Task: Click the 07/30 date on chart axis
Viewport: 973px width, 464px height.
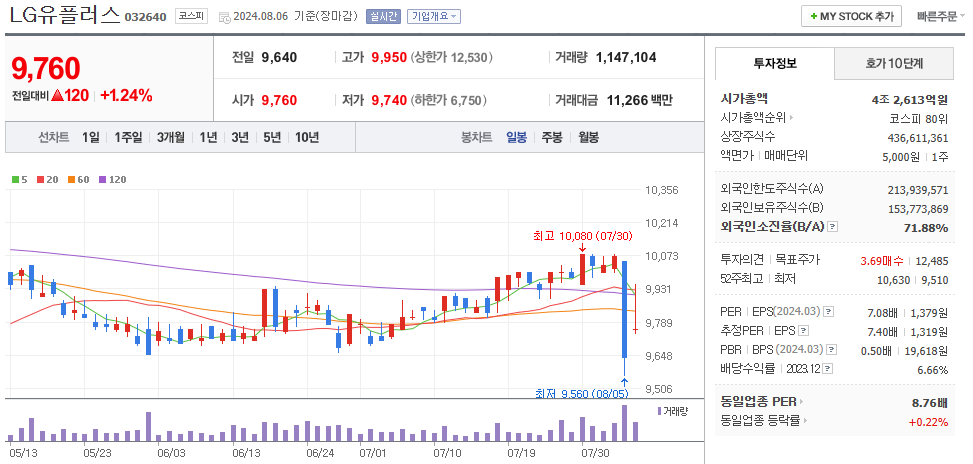Action: click(596, 453)
